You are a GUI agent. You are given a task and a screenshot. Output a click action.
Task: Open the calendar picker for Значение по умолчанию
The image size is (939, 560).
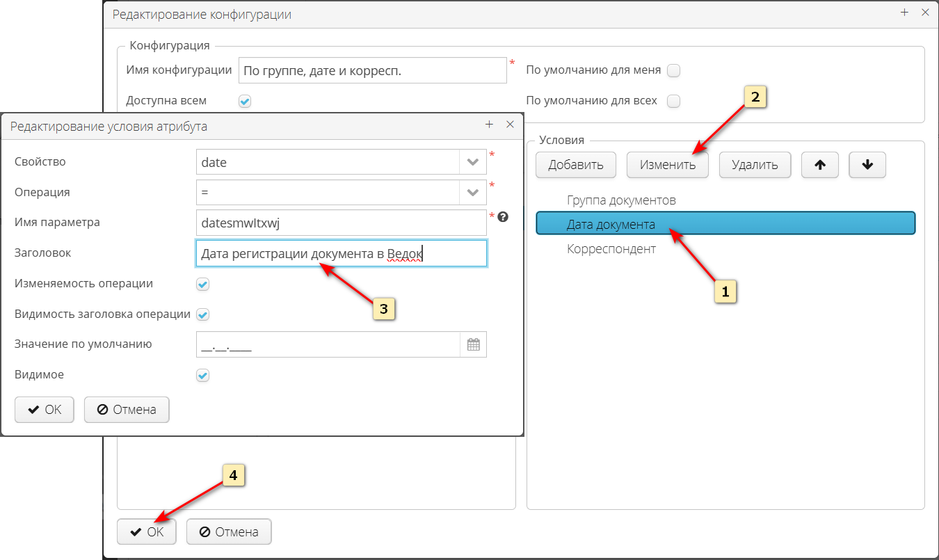coord(474,344)
